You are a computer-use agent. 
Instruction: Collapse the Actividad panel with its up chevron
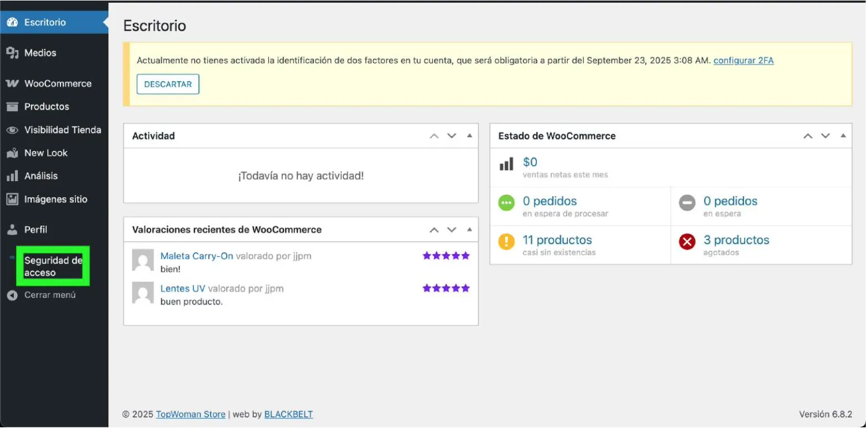434,136
